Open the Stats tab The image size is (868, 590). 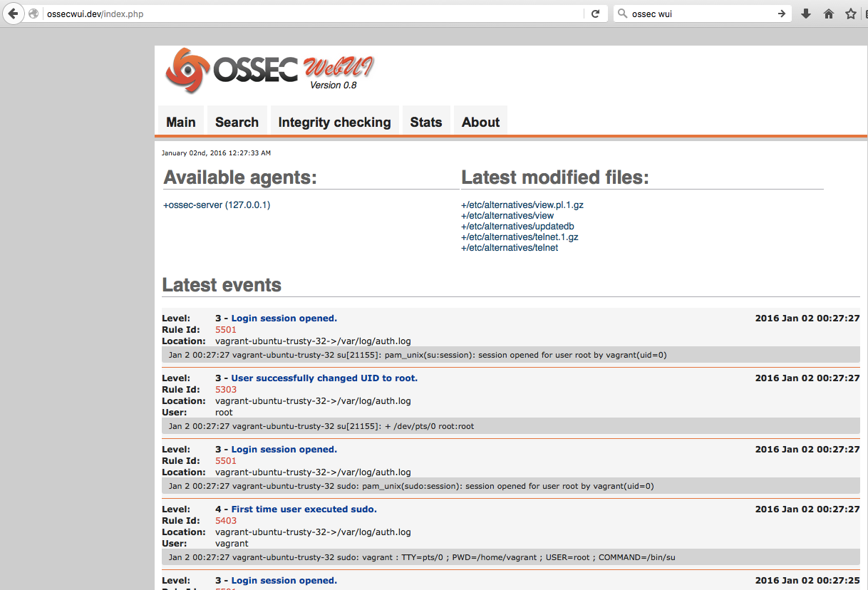click(x=425, y=121)
